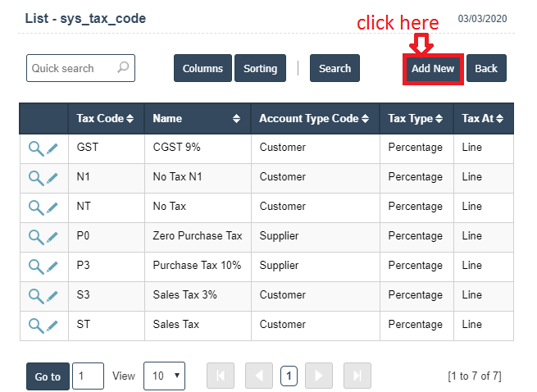
Task: Click the magnifier view icon for GST row
Action: 35,148
